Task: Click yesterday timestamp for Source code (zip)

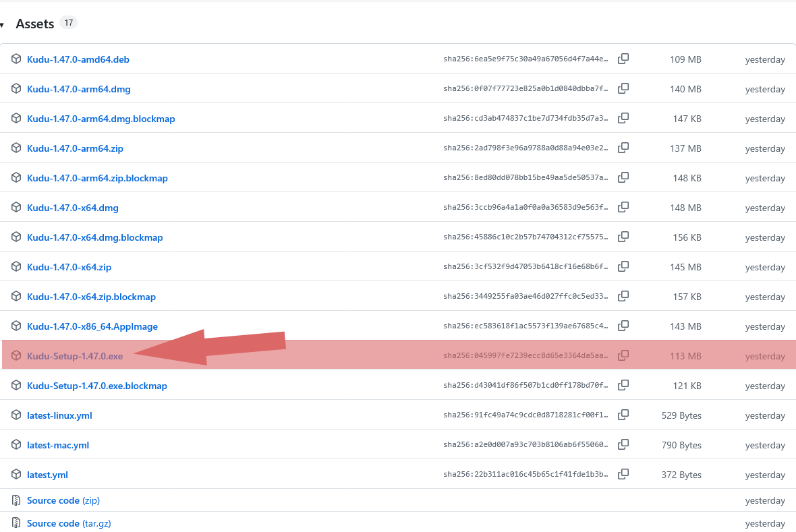Action: pos(765,501)
